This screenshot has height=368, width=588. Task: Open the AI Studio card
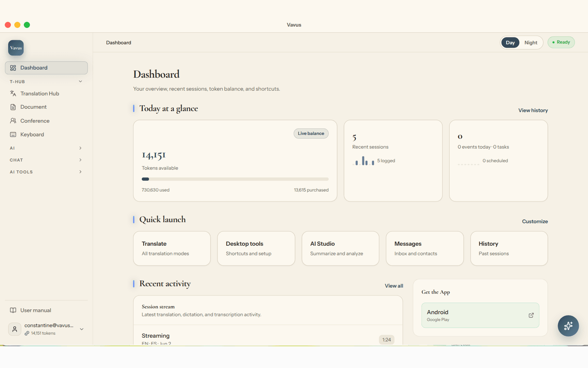point(340,248)
